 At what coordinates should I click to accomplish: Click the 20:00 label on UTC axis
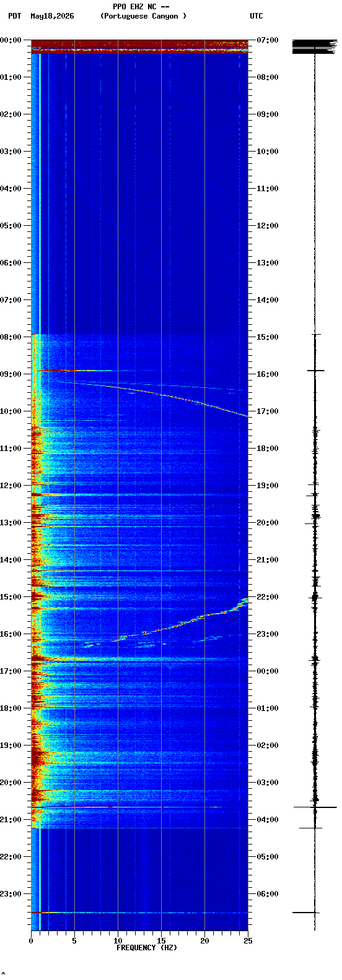pyautogui.click(x=268, y=522)
